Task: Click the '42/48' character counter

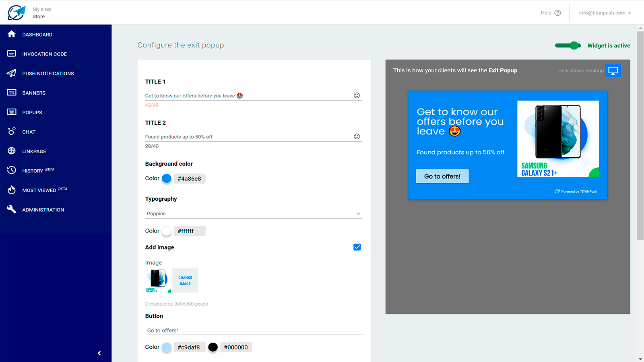Action: pos(152,105)
